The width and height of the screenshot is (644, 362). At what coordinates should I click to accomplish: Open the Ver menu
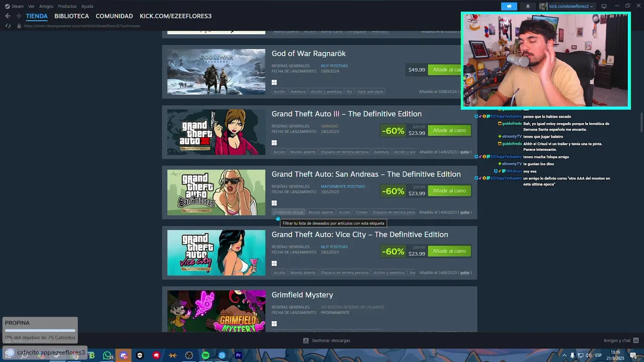(x=31, y=7)
